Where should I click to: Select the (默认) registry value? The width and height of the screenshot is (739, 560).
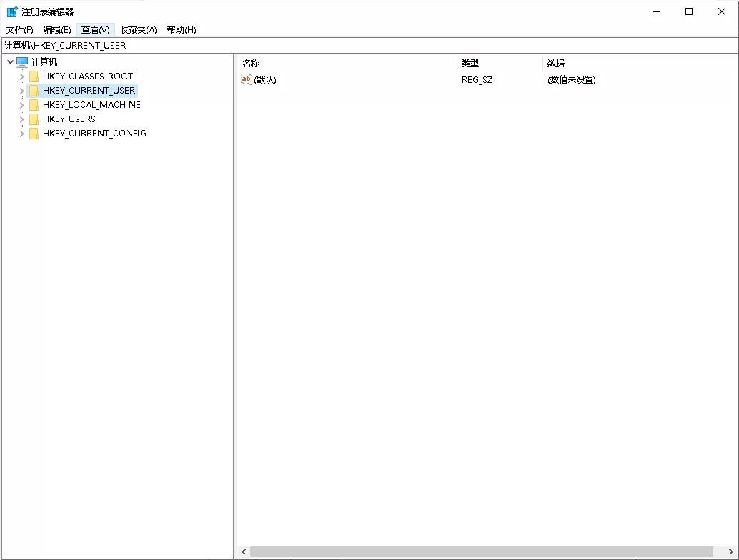tap(264, 79)
